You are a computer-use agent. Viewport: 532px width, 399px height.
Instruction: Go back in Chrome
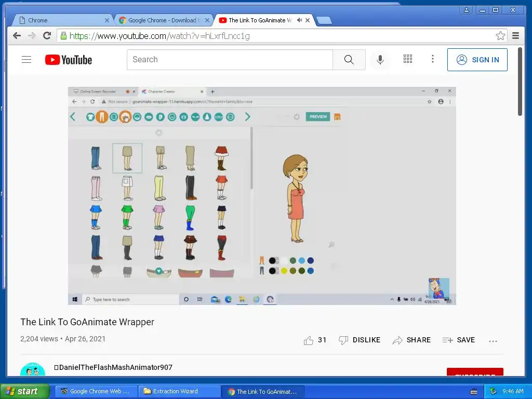17,36
